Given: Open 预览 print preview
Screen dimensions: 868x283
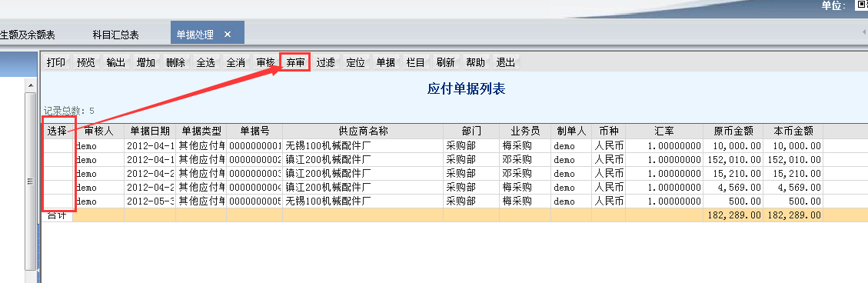Looking at the screenshot, I should click(86, 62).
